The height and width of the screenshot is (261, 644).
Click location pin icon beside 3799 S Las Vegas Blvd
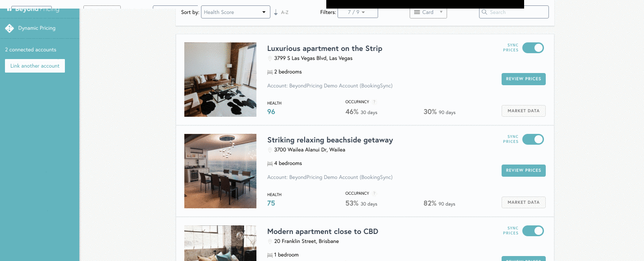270,59
